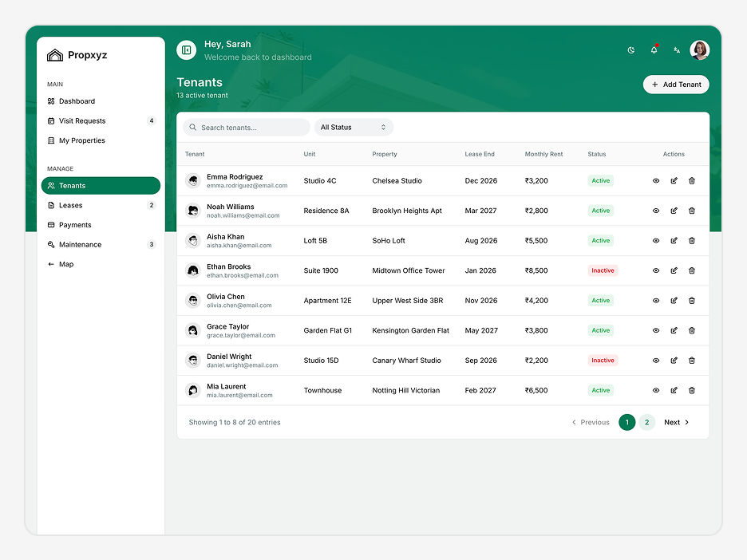This screenshot has height=560, width=747.
Task: Delete Emma Rodriguez tenant row
Action: [x=692, y=180]
